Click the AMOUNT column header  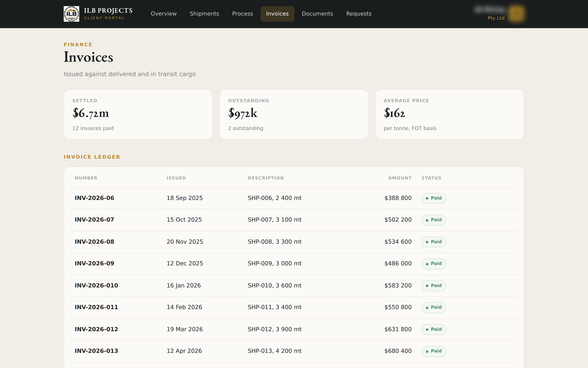(400, 178)
